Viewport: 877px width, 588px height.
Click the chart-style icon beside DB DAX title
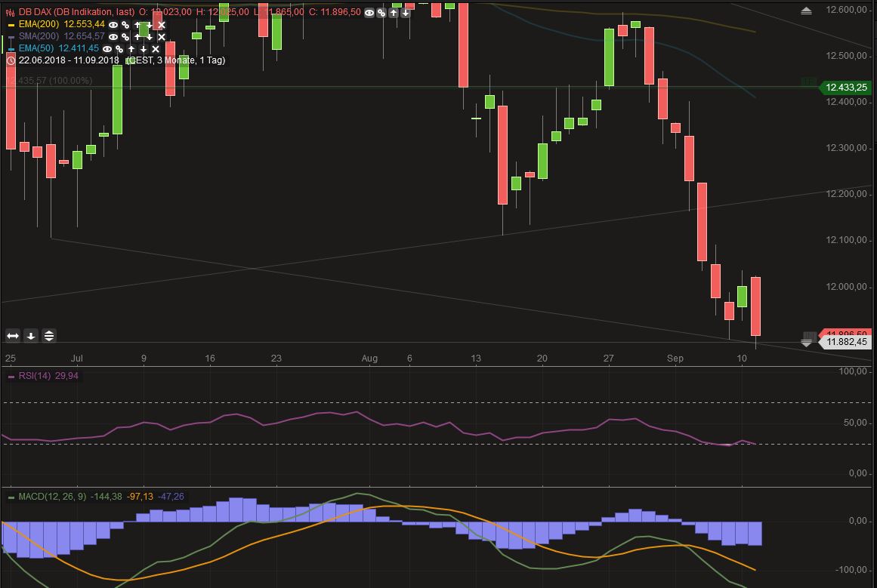coord(10,12)
